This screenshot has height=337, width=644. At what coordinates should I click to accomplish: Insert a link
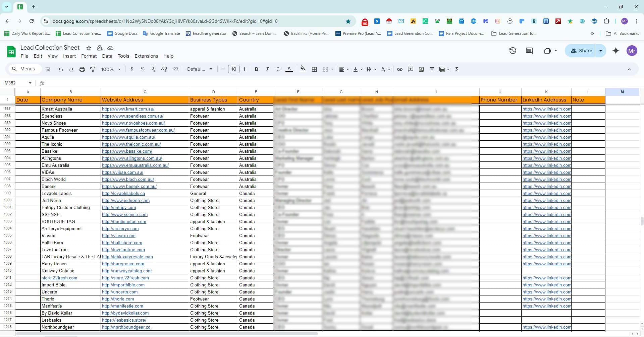pyautogui.click(x=400, y=69)
